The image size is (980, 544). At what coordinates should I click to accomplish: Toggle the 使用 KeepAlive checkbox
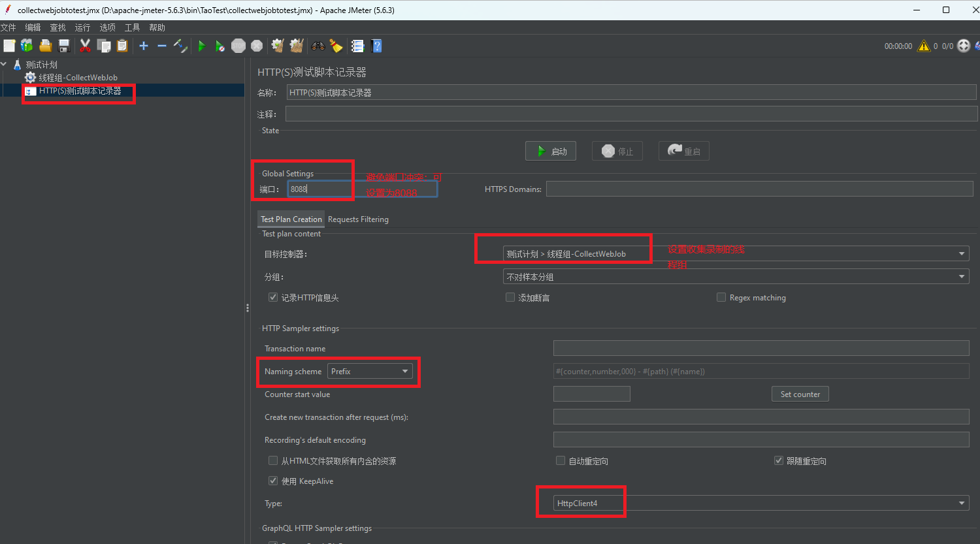(x=273, y=481)
